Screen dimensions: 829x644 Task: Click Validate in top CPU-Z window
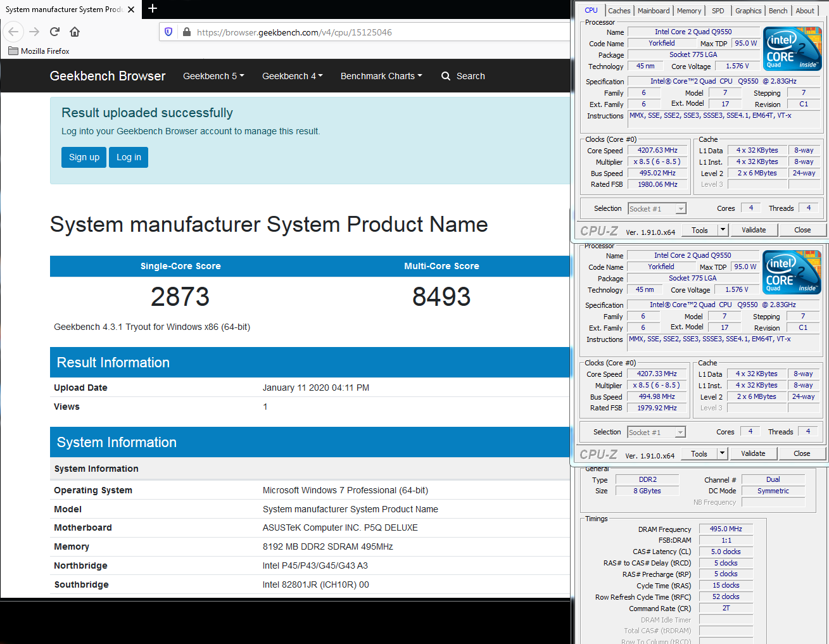tap(754, 230)
